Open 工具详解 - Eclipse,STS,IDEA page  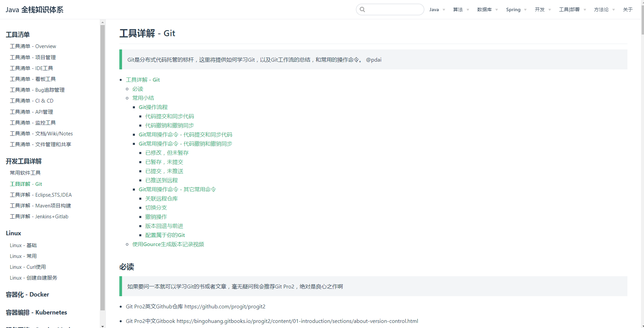(x=41, y=195)
